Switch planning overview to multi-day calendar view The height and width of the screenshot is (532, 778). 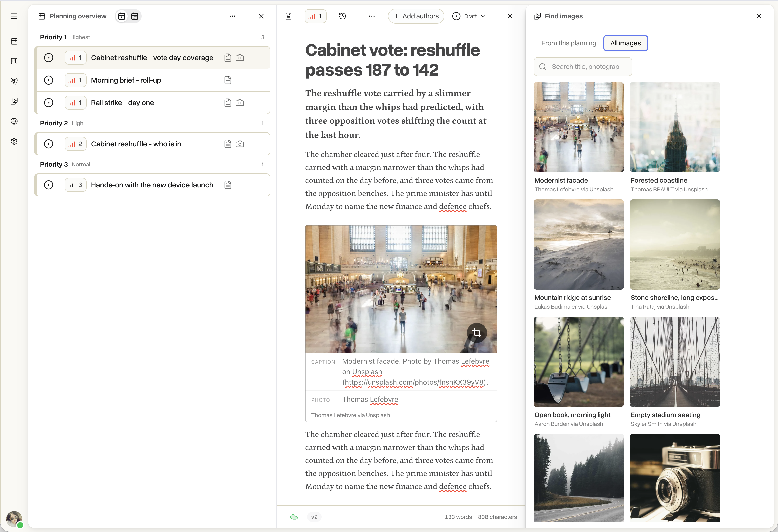135,16
